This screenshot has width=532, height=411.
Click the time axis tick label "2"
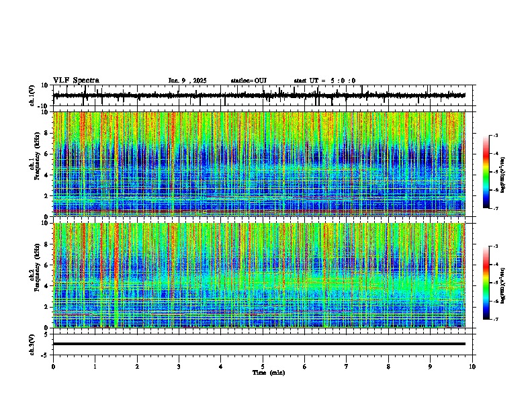137,367
